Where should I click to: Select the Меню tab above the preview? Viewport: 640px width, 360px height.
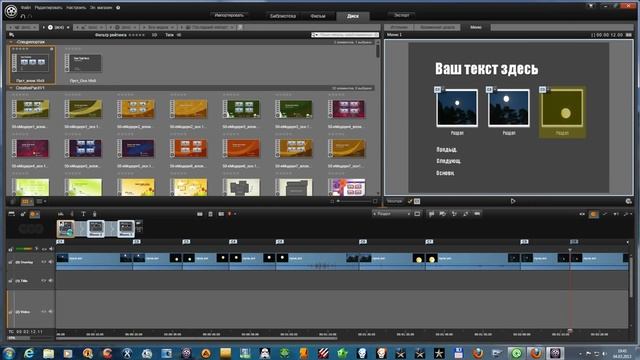(476, 27)
